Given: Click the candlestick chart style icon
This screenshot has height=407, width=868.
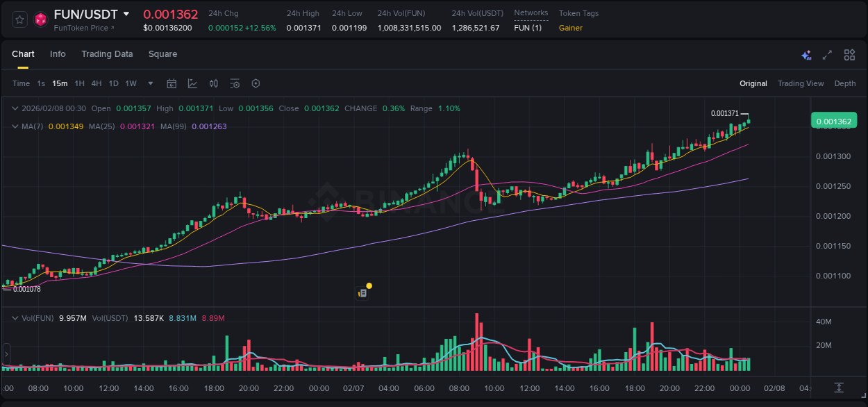Looking at the screenshot, I should [214, 83].
